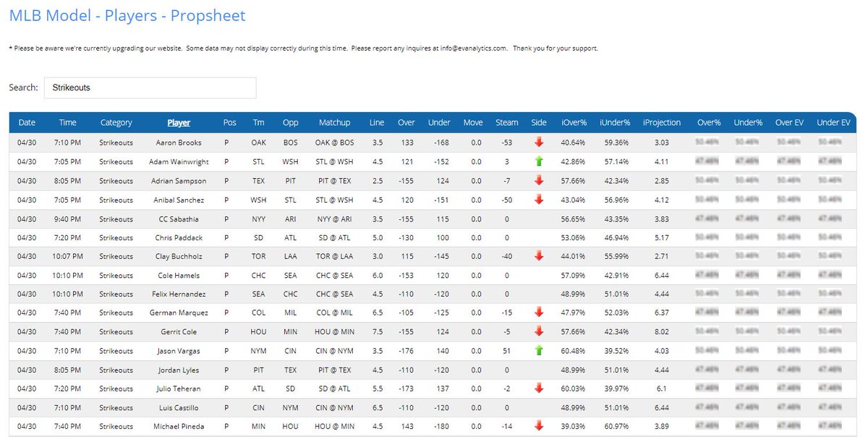
Task: Sort by the Pos column header
Action: [x=230, y=122]
